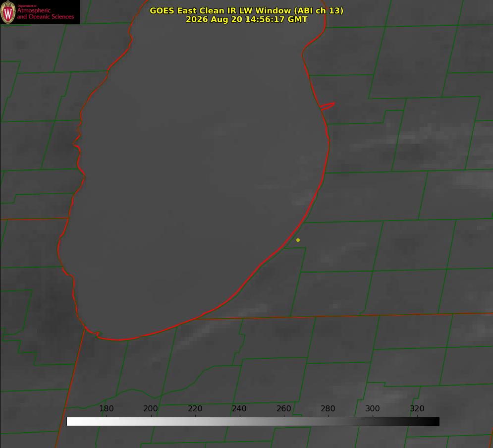Screen dimensions: 493x448
Task: Click the yellow dot marker near the lakeshore
Action: 298,240
